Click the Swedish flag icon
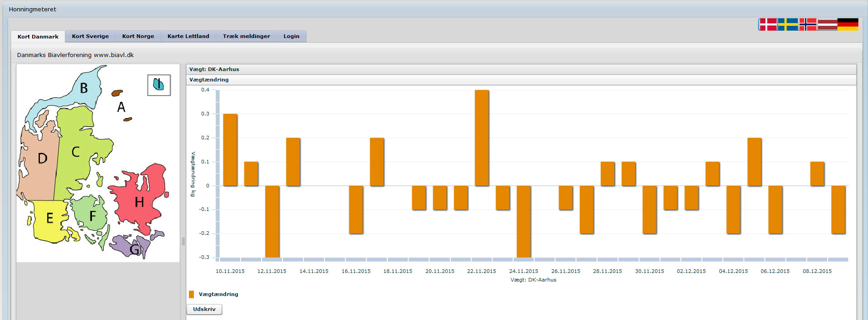 point(788,24)
